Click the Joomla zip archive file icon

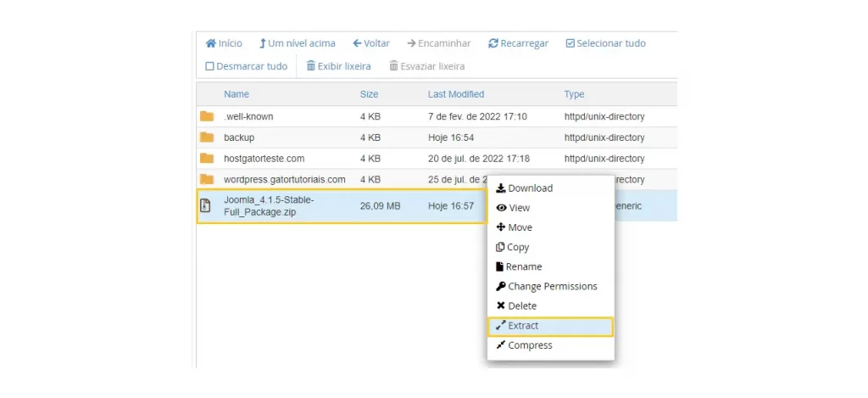coord(205,205)
